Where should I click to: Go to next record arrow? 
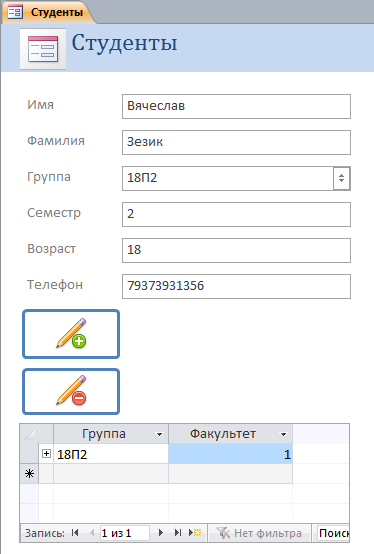(x=161, y=533)
